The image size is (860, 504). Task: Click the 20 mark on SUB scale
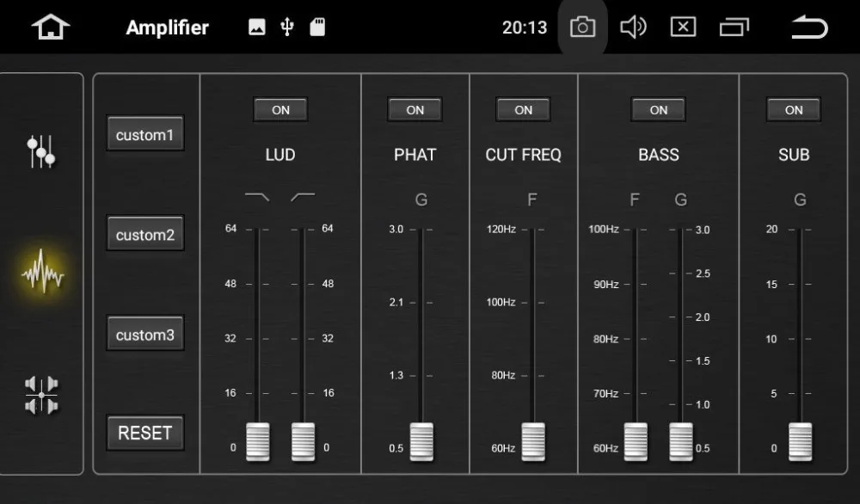click(771, 230)
